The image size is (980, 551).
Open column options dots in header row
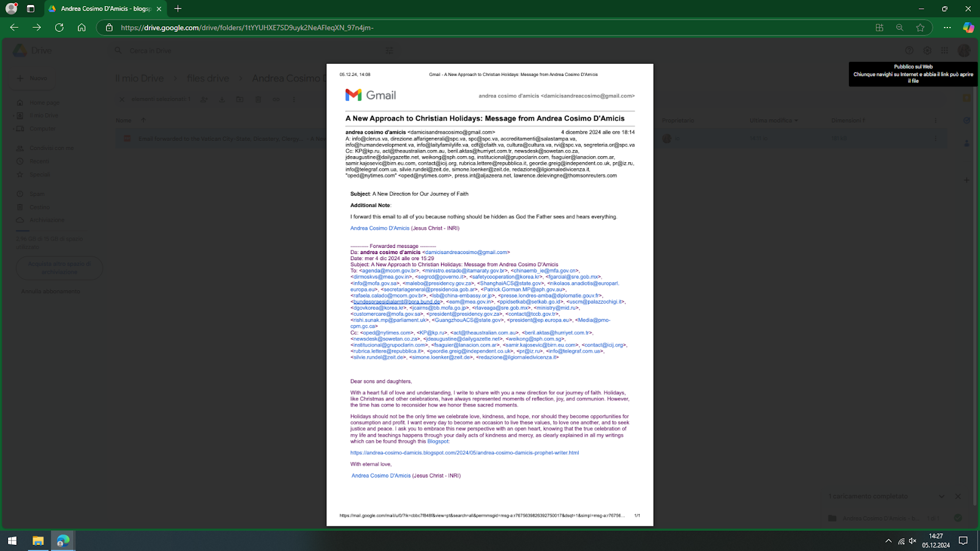click(935, 121)
